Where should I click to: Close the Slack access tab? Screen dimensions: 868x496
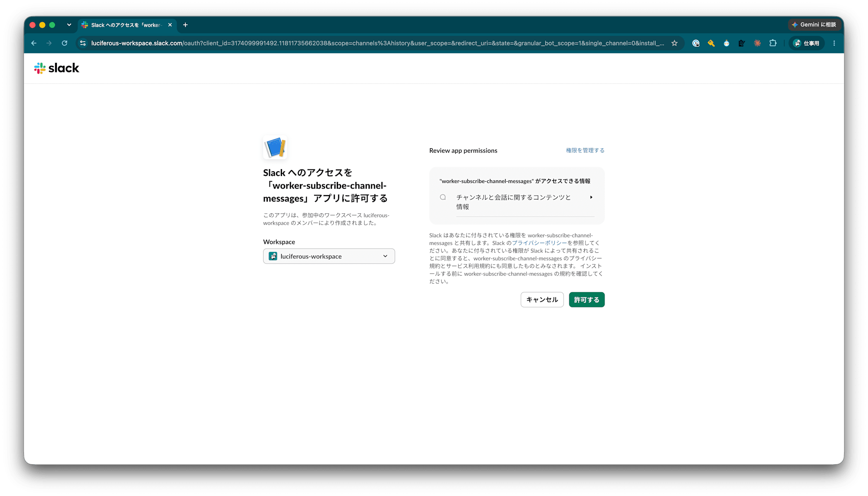coord(170,25)
